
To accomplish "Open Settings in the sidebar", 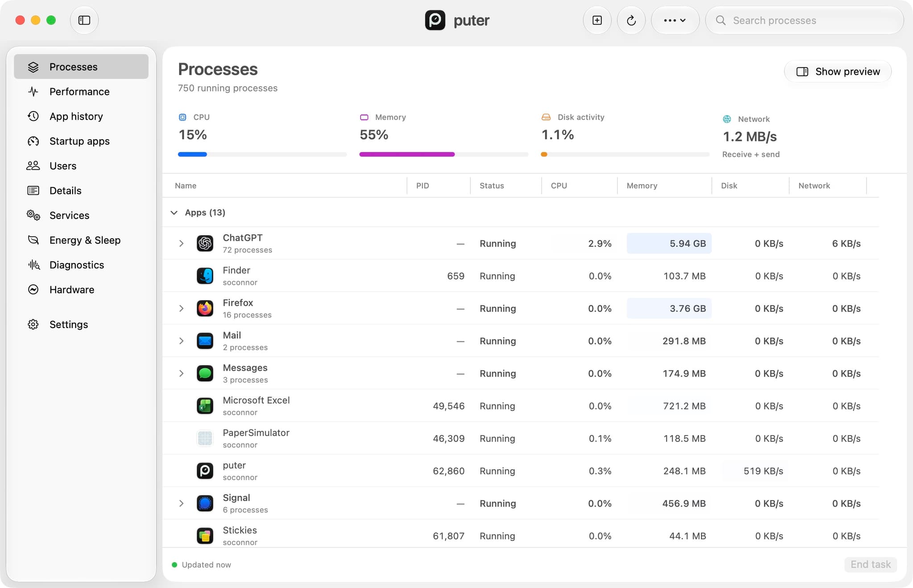I will click(81, 324).
